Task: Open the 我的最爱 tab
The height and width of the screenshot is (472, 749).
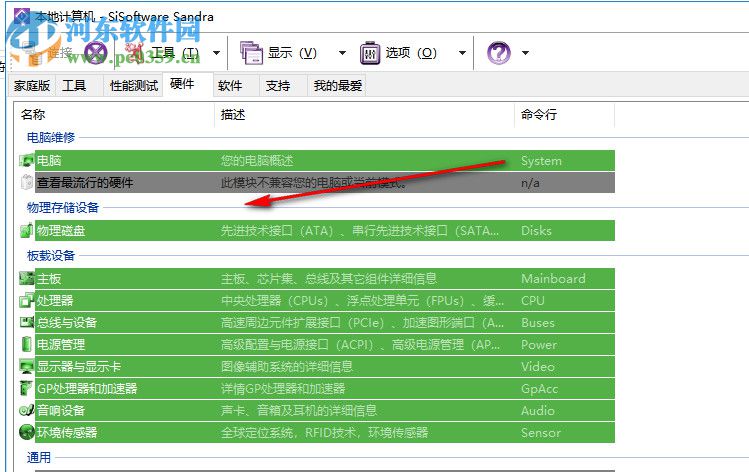Action: 337,86
